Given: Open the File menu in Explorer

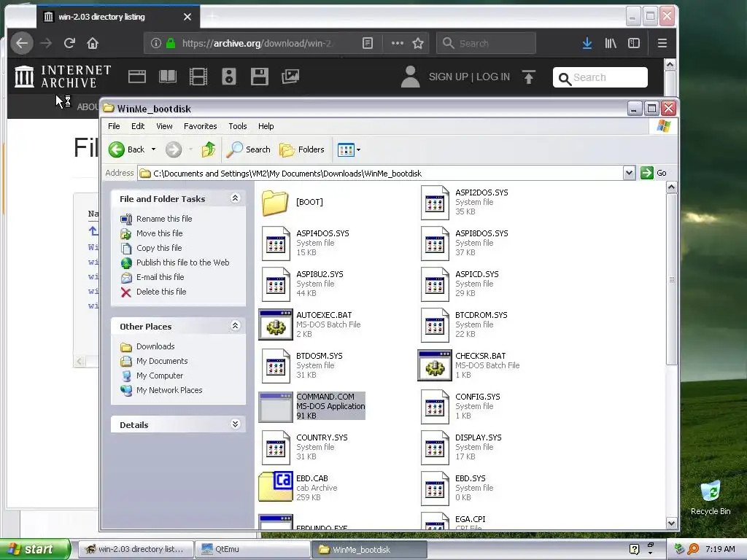Looking at the screenshot, I should click(x=114, y=126).
